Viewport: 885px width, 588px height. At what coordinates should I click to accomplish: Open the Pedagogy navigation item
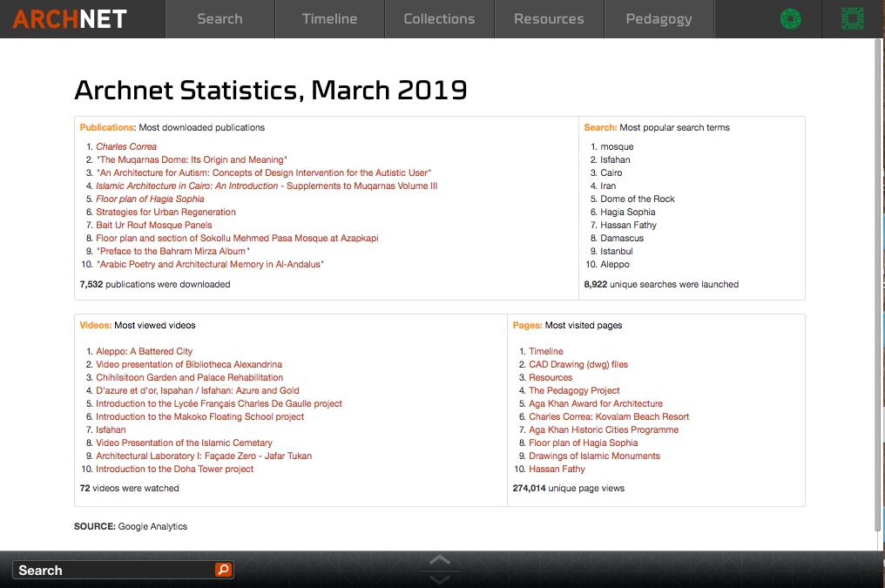(659, 17)
